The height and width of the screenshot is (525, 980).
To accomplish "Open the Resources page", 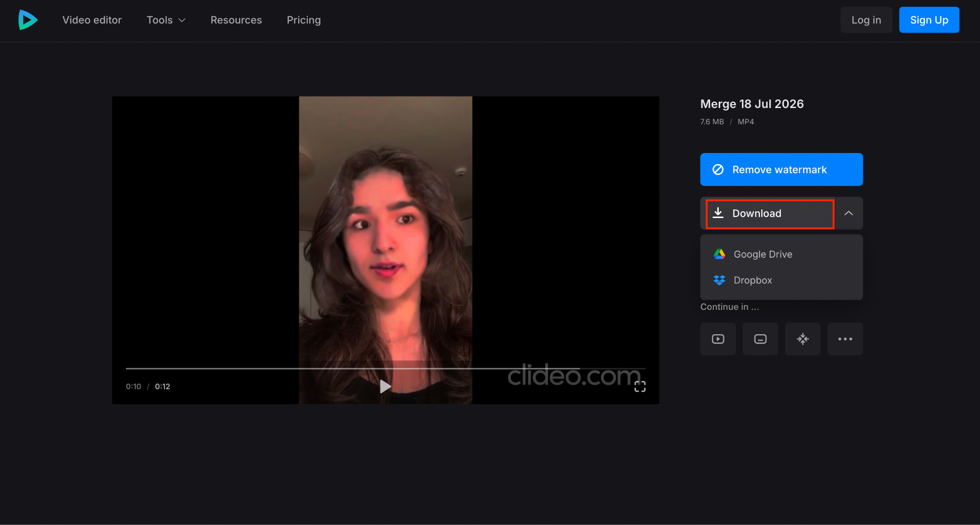I will click(236, 20).
